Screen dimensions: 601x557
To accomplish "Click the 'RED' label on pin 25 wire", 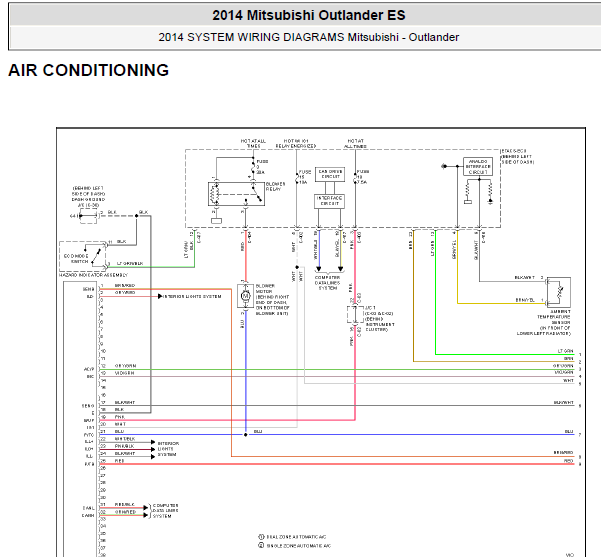I will (x=119, y=461).
